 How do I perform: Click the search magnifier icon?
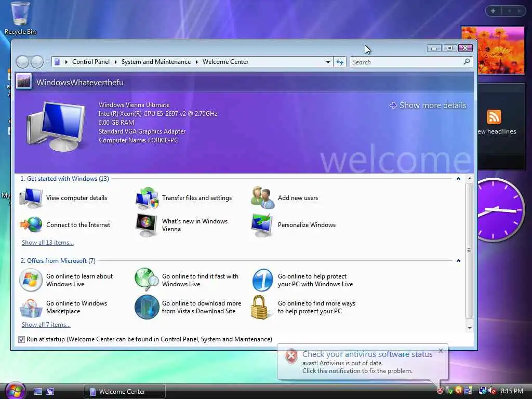point(467,61)
